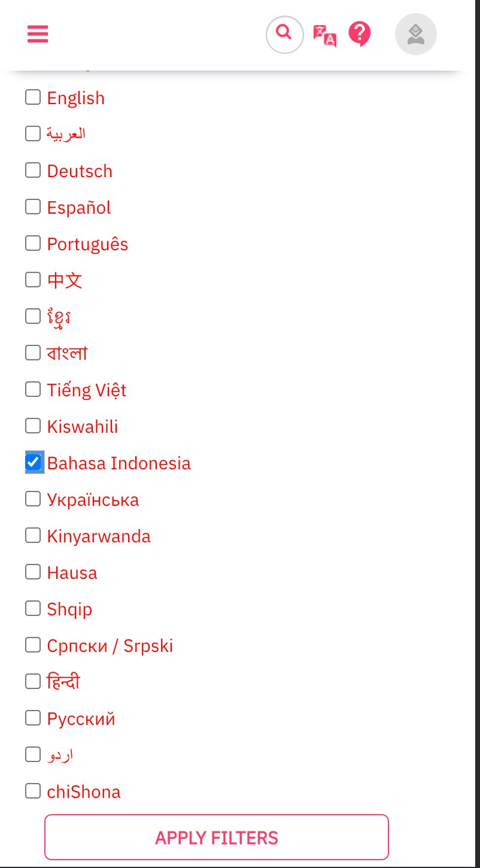
Task: Tick the Hausa language checkbox
Action: click(x=33, y=572)
